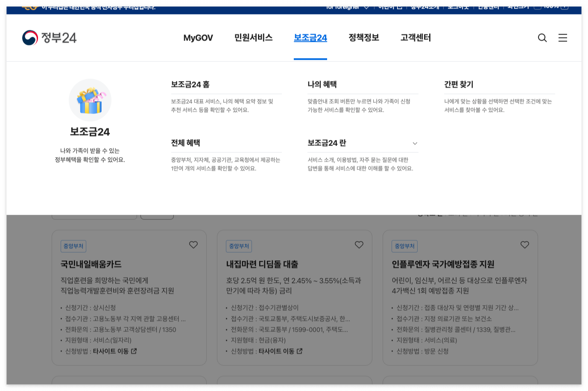Click 지원형태 : 서비스(일자리) line
588x391 pixels.
pos(98,340)
